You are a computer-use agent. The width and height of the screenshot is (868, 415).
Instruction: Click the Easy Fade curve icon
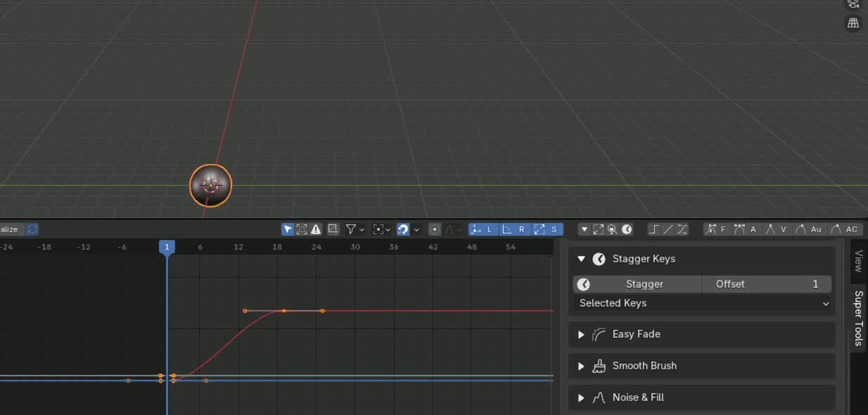(599, 334)
